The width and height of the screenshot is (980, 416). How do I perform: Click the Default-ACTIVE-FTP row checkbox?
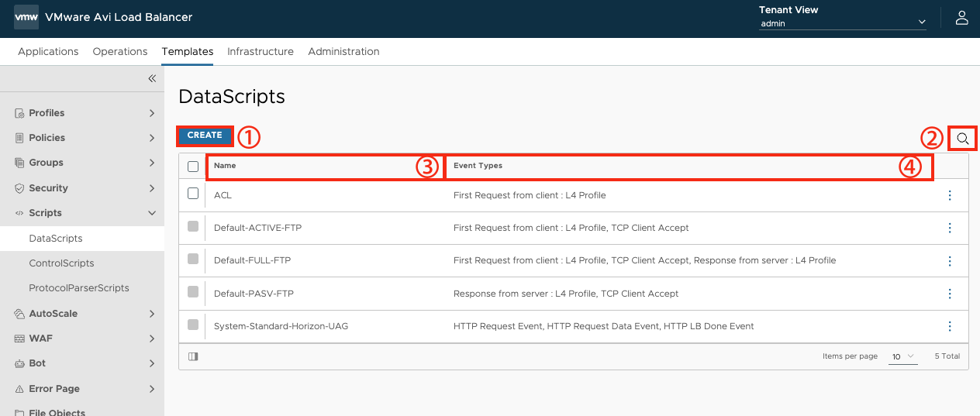[x=193, y=226]
